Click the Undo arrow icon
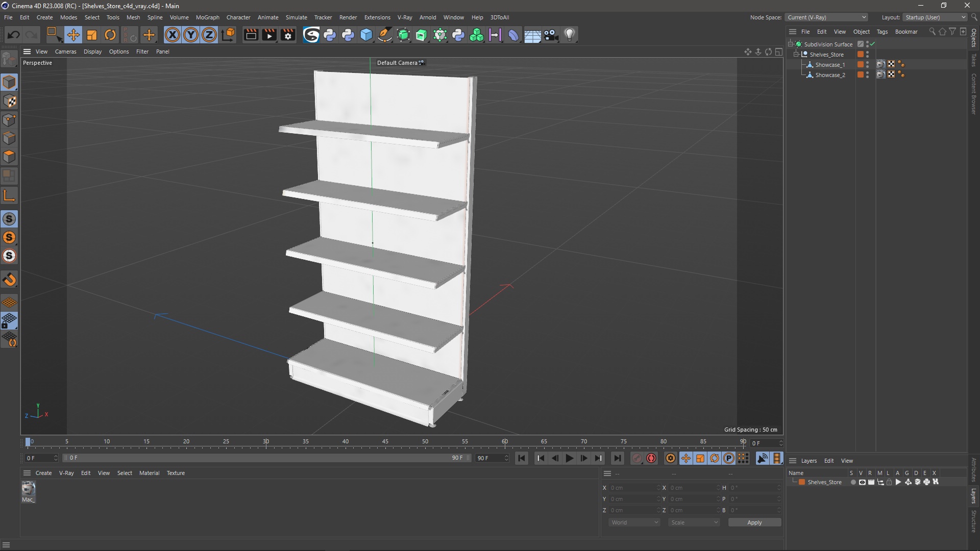 click(x=14, y=35)
